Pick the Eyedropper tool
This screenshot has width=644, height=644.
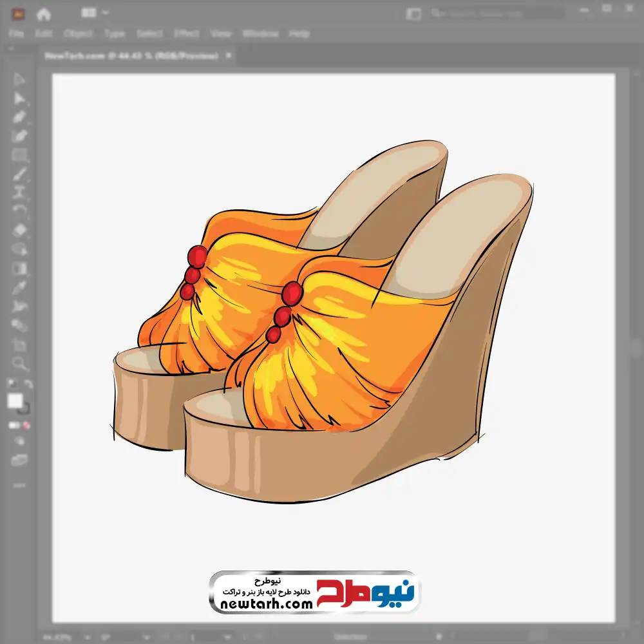click(19, 287)
